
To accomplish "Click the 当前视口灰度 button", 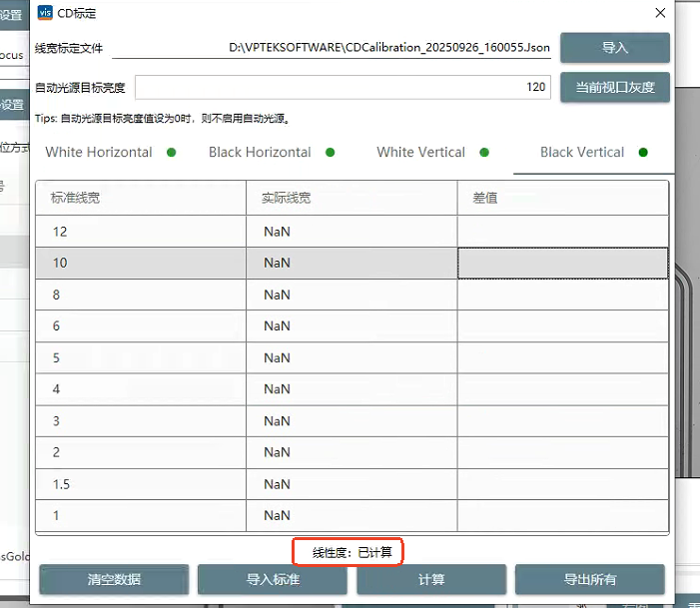I will [x=614, y=87].
